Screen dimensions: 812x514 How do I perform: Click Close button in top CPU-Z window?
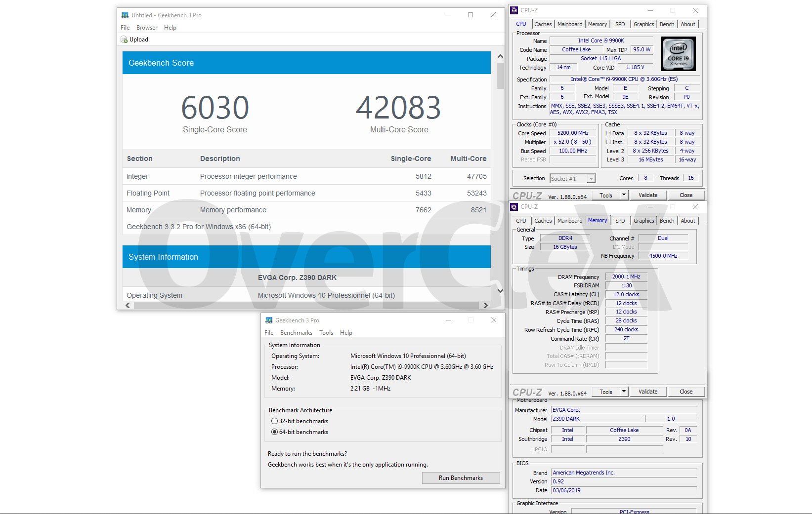[x=686, y=195]
